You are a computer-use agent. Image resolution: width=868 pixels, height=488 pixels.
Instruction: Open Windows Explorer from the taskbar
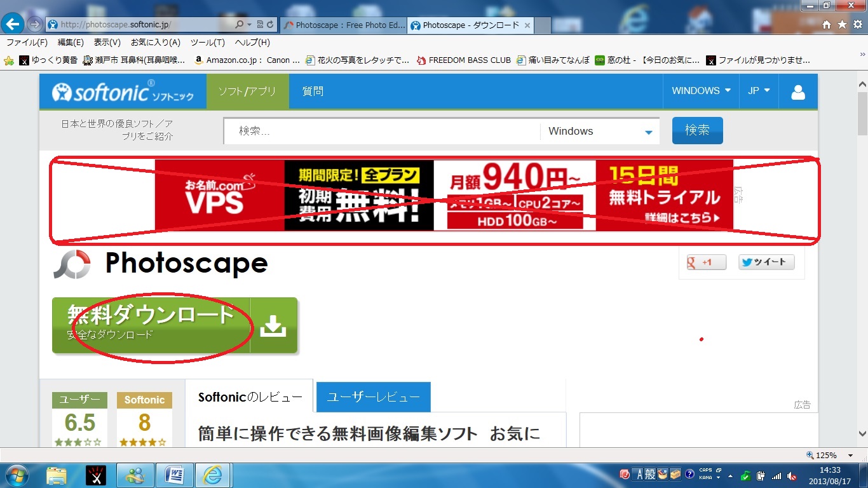point(57,475)
